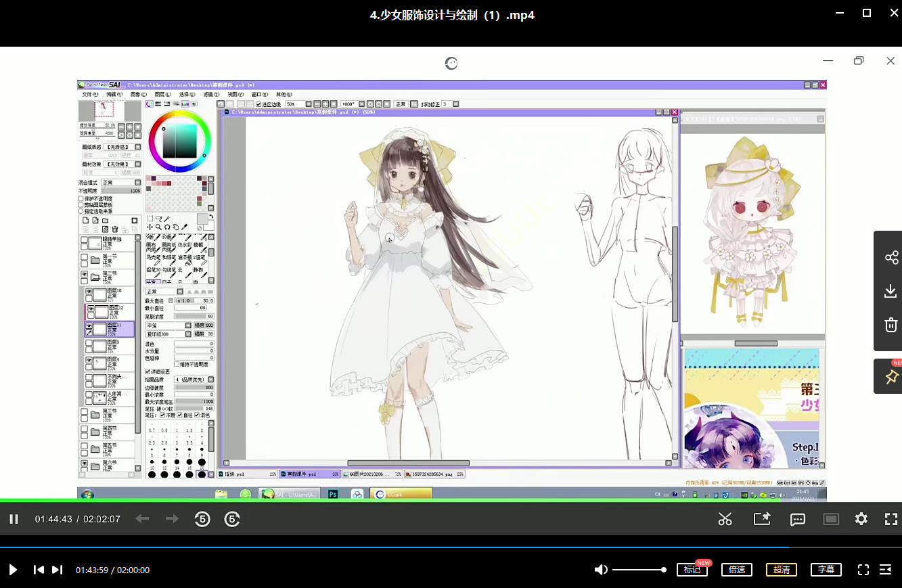The width and height of the screenshot is (902, 588).
Task: Click the 倍速 speed button
Action: coord(736,570)
